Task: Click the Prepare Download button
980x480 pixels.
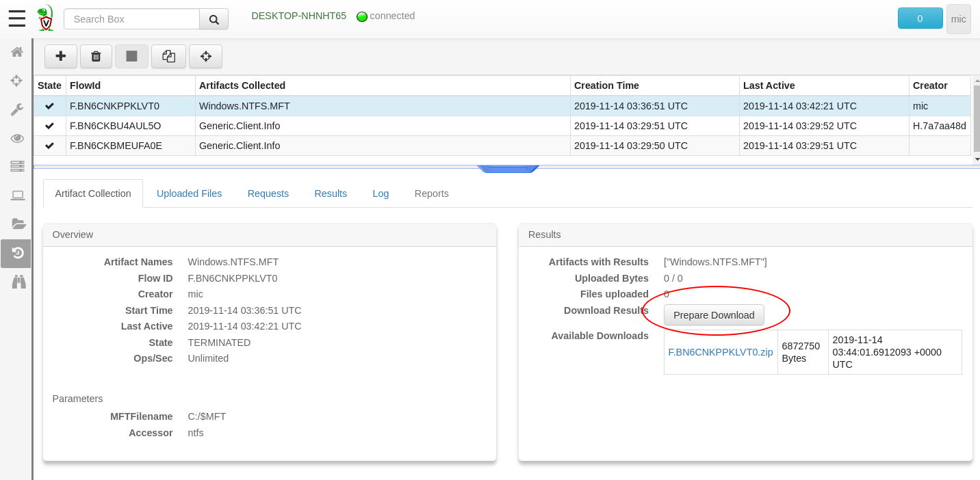Action: [x=714, y=315]
